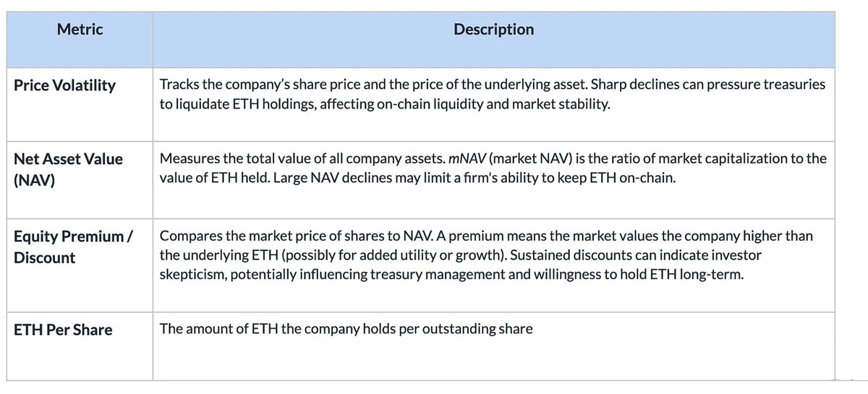Select the Equity Premium / Discount cell
The width and height of the screenshot is (868, 394).
[72, 247]
